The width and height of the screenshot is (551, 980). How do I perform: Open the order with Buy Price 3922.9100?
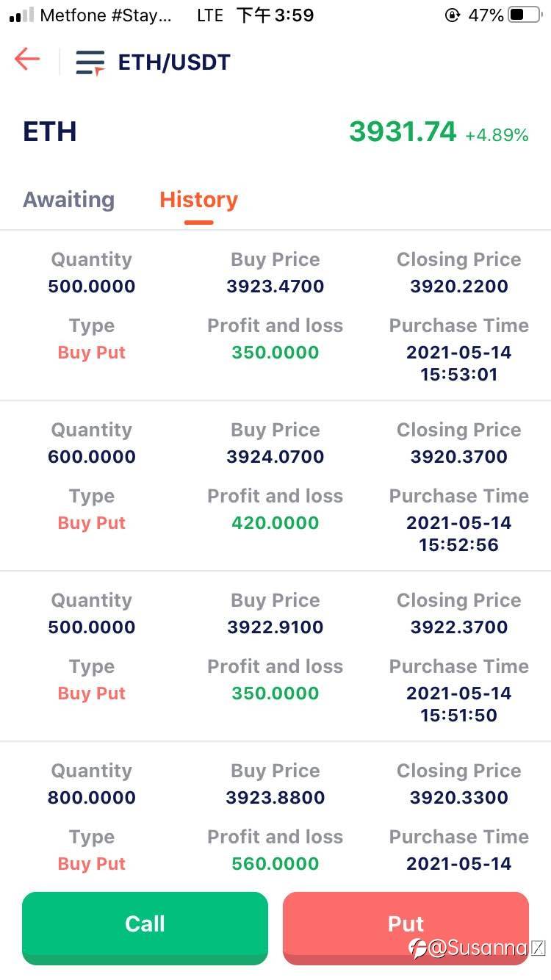[x=275, y=627]
